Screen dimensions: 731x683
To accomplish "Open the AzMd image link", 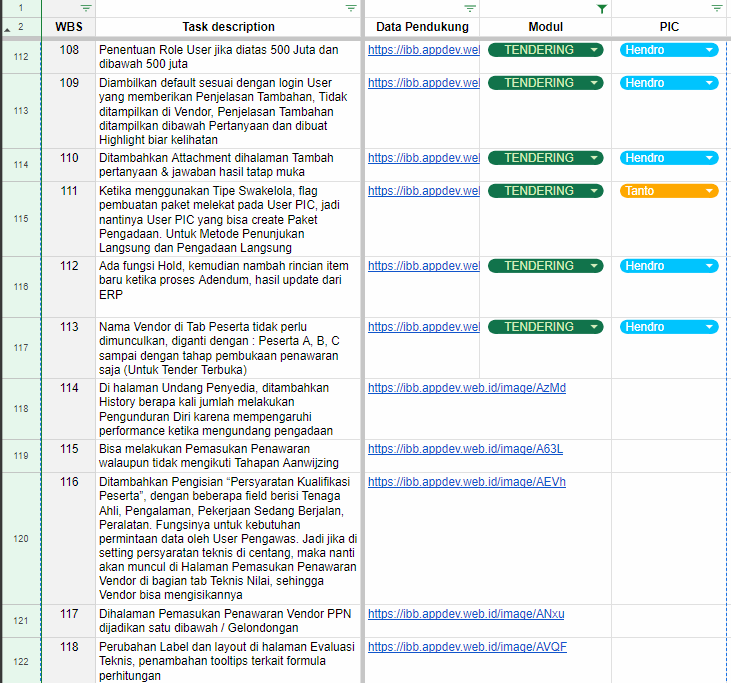I will [x=466, y=388].
